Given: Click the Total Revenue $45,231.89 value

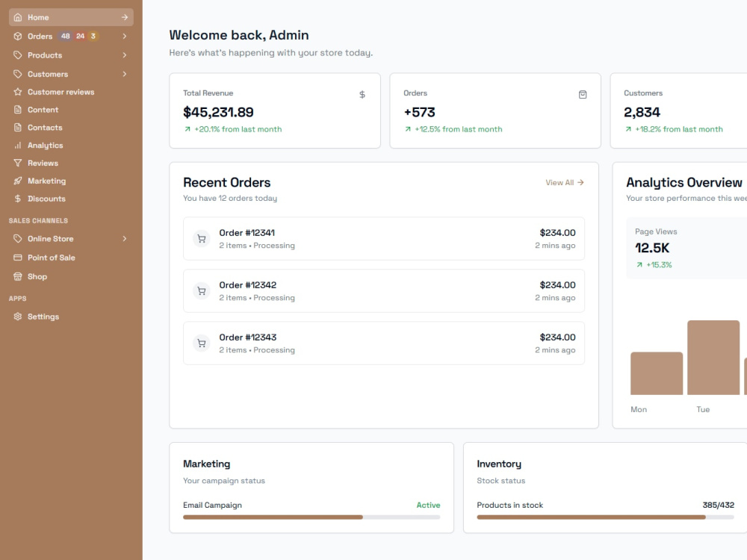Looking at the screenshot, I should pos(218,113).
